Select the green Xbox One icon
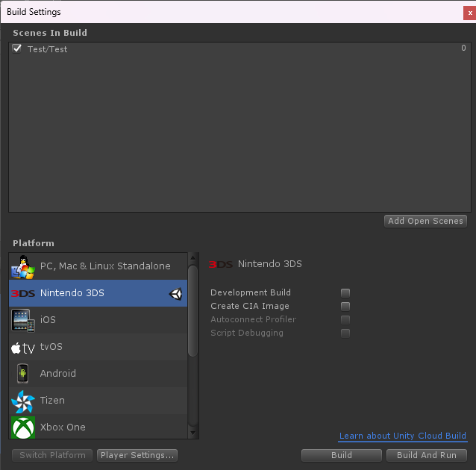The width and height of the screenshot is (476, 470). click(x=22, y=427)
